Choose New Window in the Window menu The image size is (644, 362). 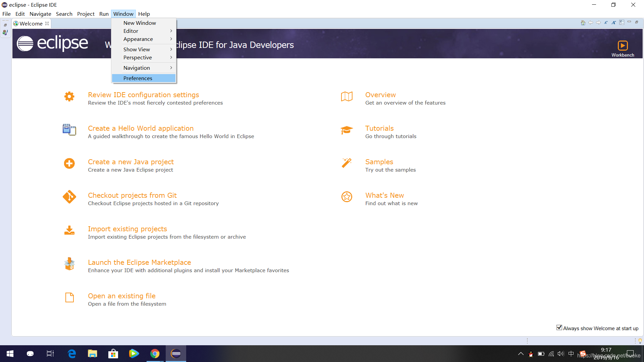[144, 23]
